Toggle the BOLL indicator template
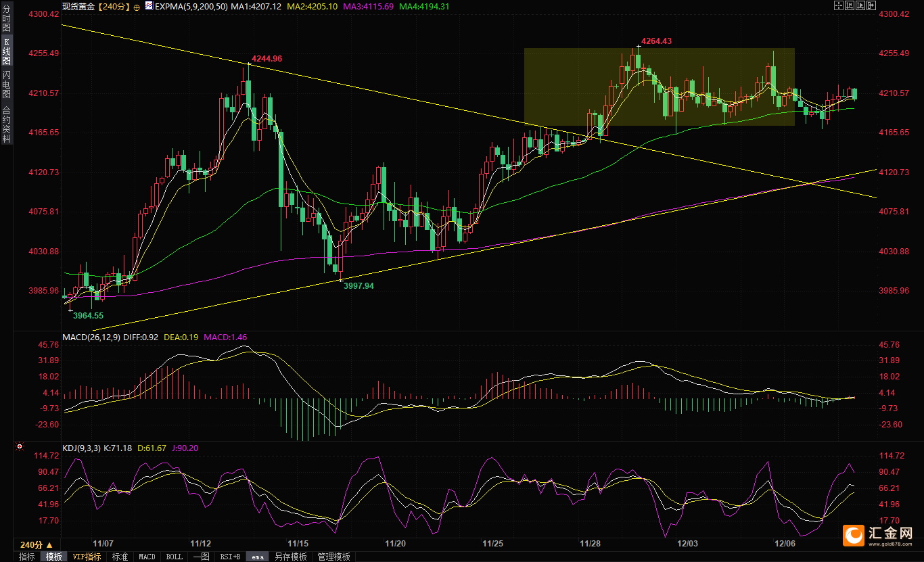Screen dimensions: 924x562 (x=174, y=557)
